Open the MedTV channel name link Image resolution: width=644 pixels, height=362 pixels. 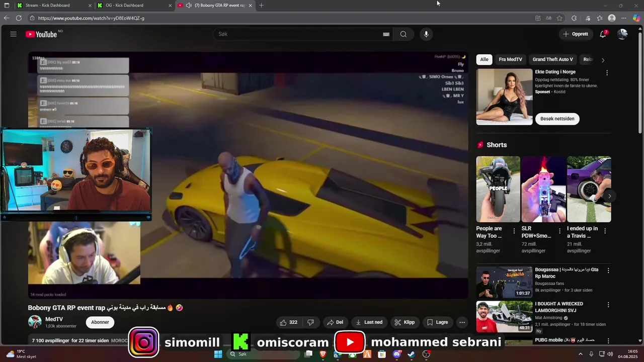(54, 319)
